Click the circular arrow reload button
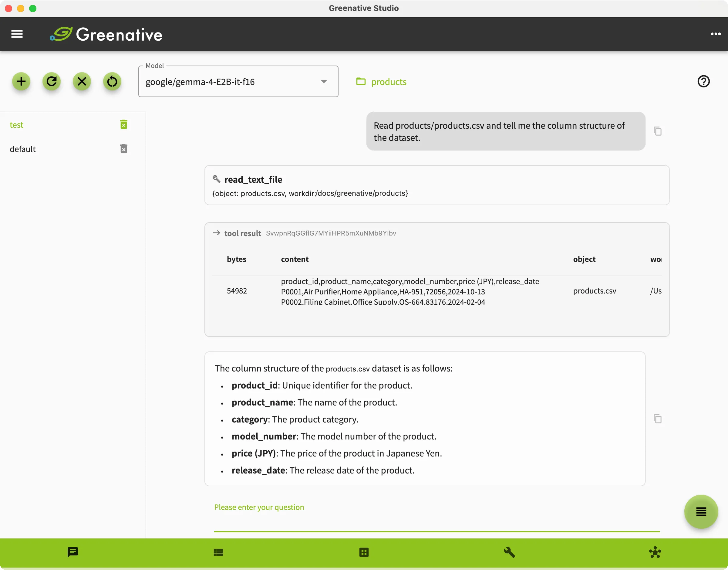The image size is (728, 570). point(52,81)
